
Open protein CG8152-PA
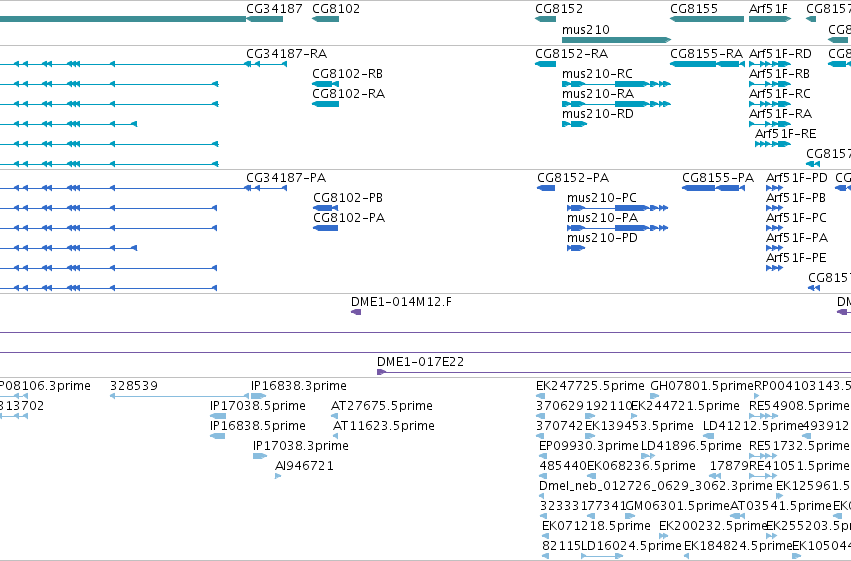pyautogui.click(x=573, y=178)
